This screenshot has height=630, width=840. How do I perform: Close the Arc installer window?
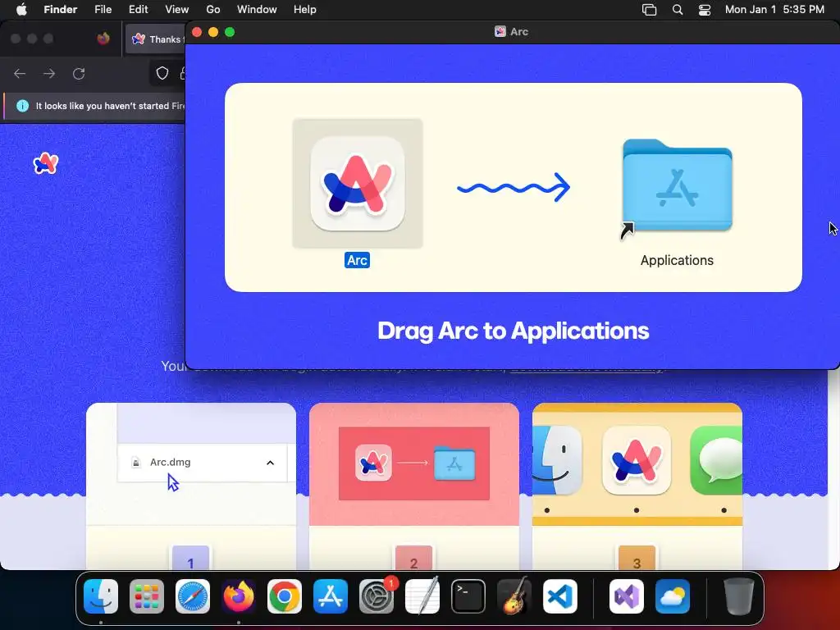(197, 32)
